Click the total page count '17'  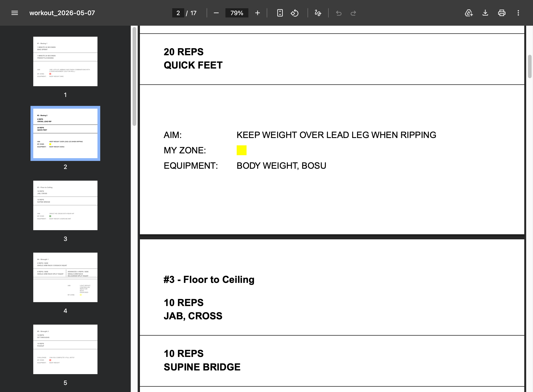194,13
